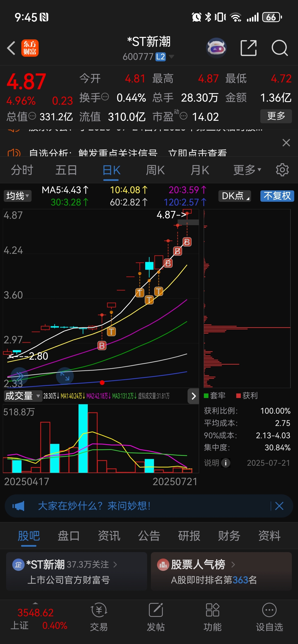
Task: Open the 股票人气榜 chevron
Action: click(x=233, y=564)
